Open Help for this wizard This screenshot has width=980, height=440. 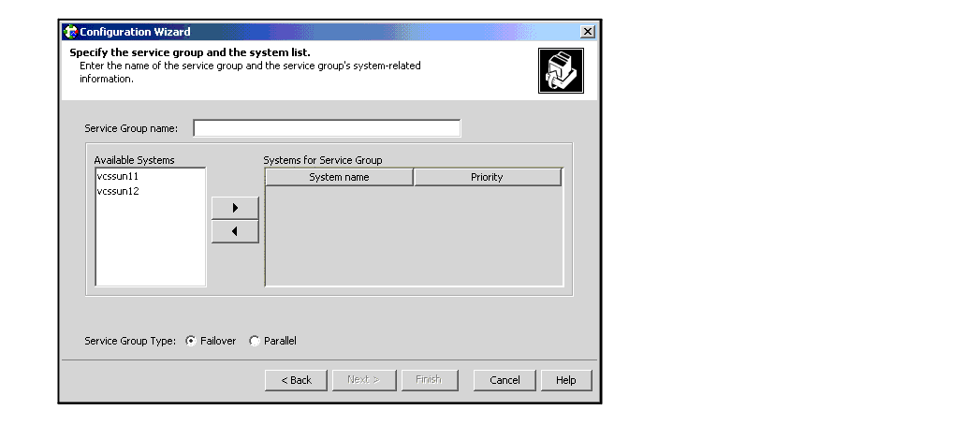(566, 380)
